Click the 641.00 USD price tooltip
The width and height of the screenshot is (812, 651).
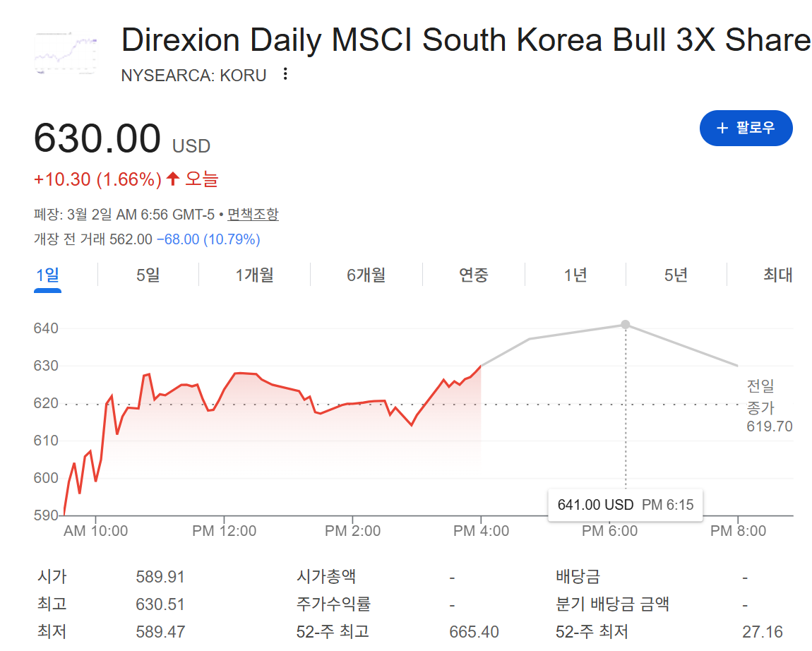click(625, 505)
